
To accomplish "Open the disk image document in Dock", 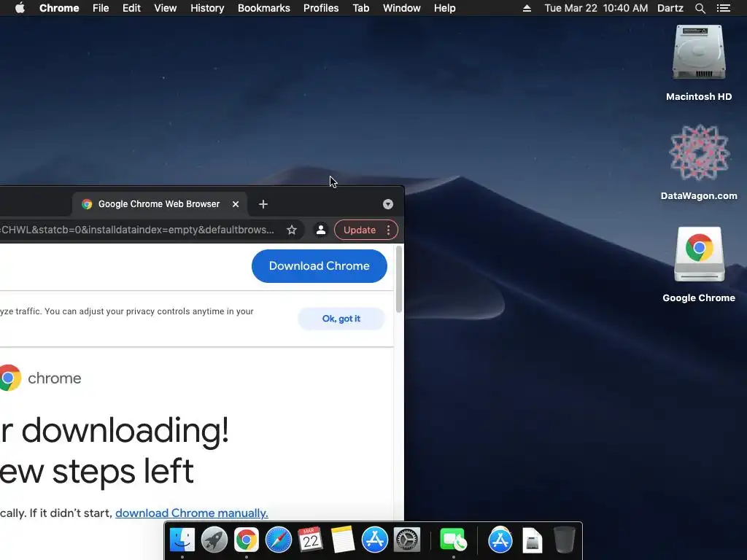I will (x=532, y=540).
